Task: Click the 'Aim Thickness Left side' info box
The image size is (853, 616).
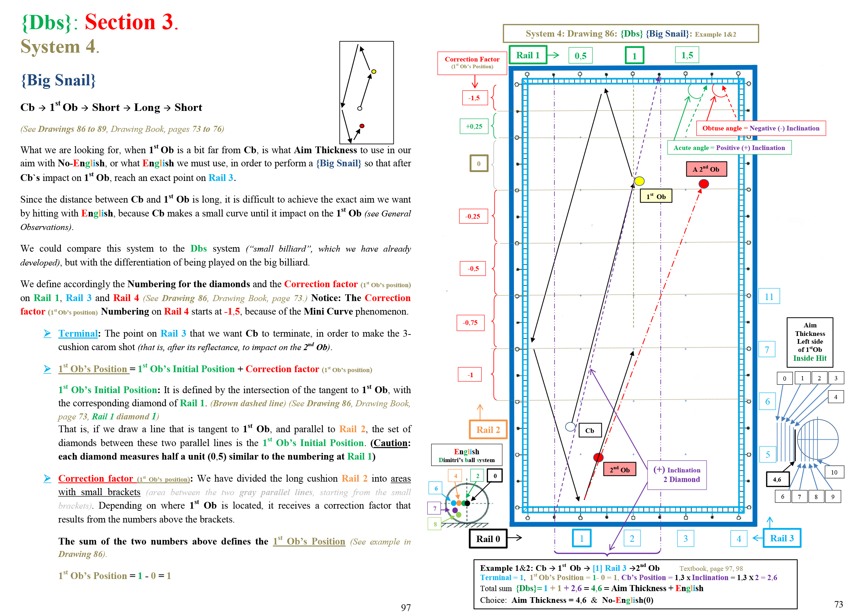Action: click(810, 342)
